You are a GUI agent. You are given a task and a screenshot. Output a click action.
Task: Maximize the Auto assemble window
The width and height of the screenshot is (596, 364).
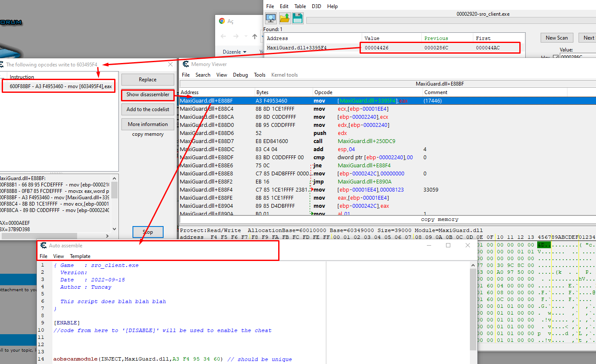tap(448, 245)
